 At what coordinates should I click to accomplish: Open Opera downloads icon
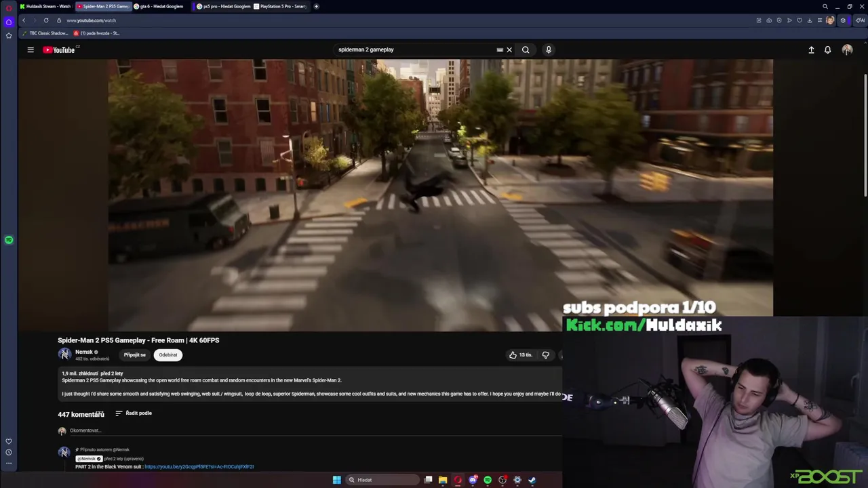tap(810, 20)
